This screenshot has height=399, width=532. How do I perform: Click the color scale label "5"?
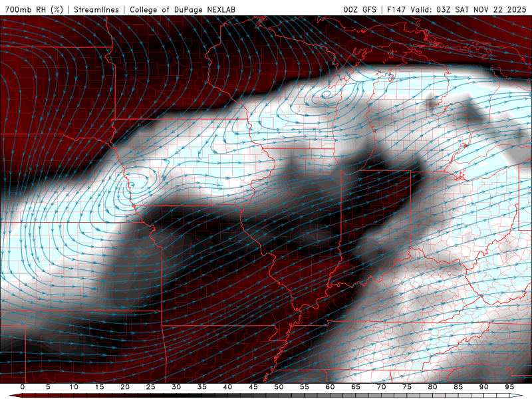(x=48, y=387)
